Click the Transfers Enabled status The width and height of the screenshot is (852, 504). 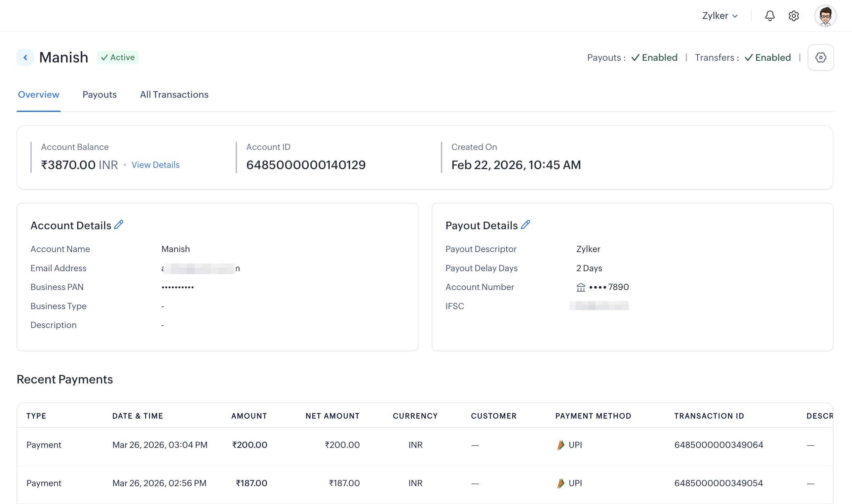coord(767,57)
